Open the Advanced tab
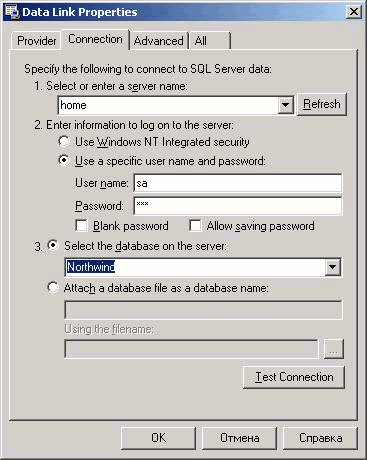 coord(159,41)
